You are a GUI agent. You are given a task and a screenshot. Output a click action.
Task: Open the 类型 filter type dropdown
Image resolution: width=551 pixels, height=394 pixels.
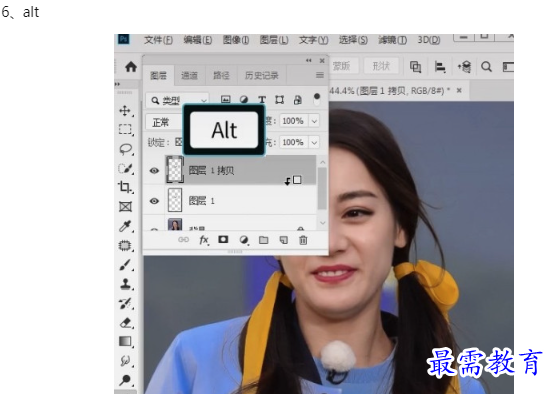(x=177, y=101)
